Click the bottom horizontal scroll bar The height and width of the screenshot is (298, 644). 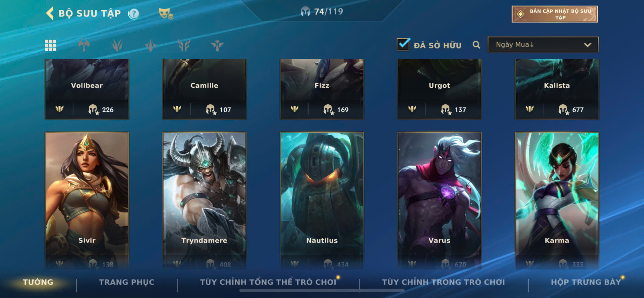click(322, 291)
